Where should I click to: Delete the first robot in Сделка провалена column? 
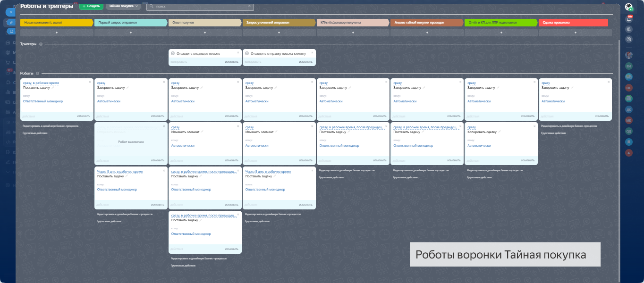608,82
